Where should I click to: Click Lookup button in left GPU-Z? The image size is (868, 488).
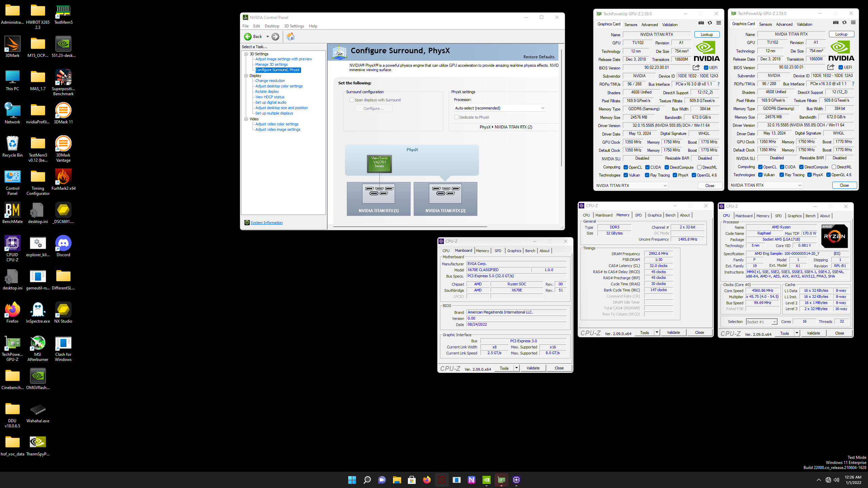[x=707, y=35]
